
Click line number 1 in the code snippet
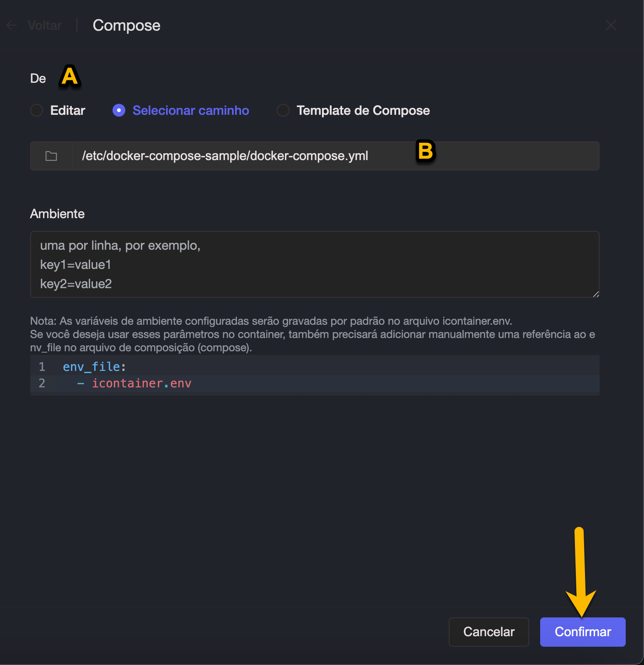(x=42, y=366)
